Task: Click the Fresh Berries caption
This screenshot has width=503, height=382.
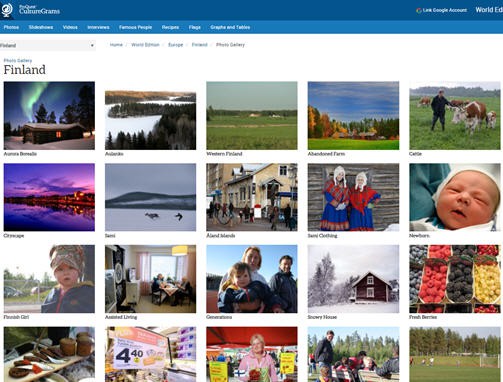Action: tap(423, 317)
